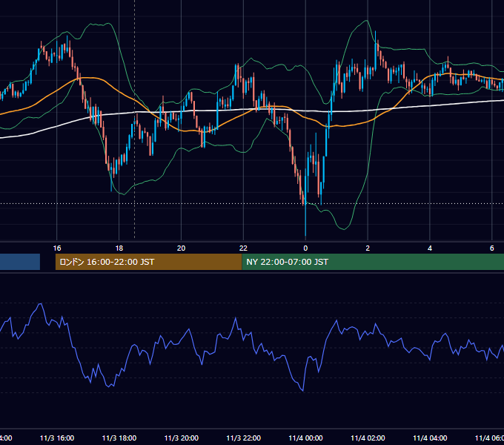The height and width of the screenshot is (445, 504).
Task: Click the "11/3 22:00" date label on oscillator axis
Action: coord(244,438)
